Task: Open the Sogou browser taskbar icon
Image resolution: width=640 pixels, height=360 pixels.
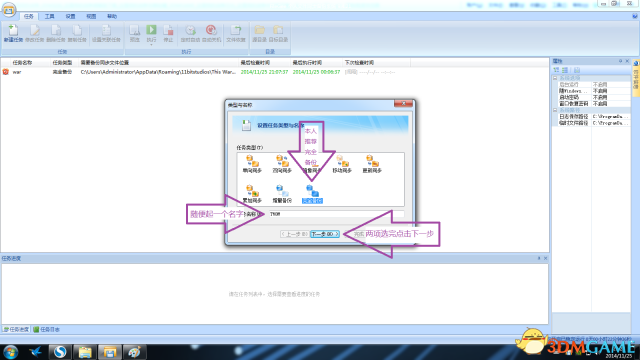Action: (x=60, y=352)
